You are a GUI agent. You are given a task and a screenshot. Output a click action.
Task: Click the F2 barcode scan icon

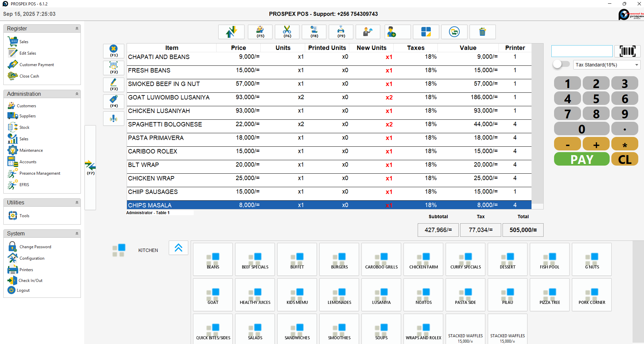click(x=114, y=67)
